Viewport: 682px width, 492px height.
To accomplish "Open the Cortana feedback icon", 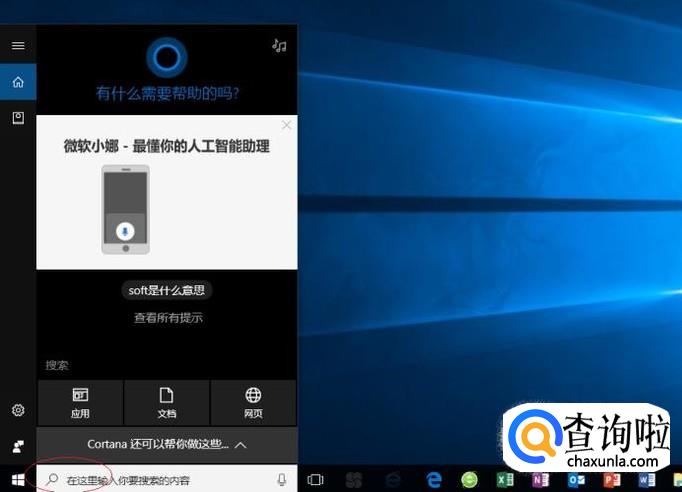I will pyautogui.click(x=18, y=446).
